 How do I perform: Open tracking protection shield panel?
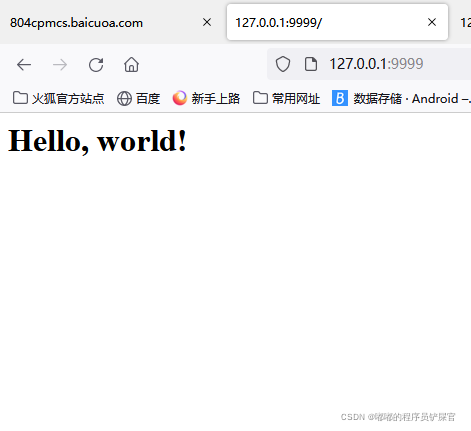(283, 64)
